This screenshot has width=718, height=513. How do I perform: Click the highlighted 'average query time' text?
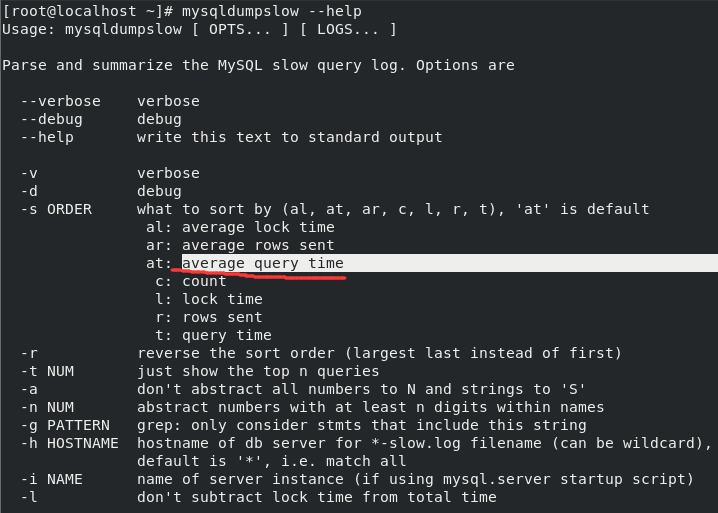(x=263, y=263)
